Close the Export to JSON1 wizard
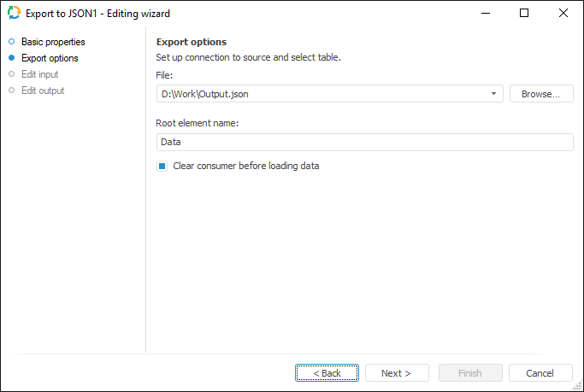Viewport: 584px width, 392px height. 563,14
